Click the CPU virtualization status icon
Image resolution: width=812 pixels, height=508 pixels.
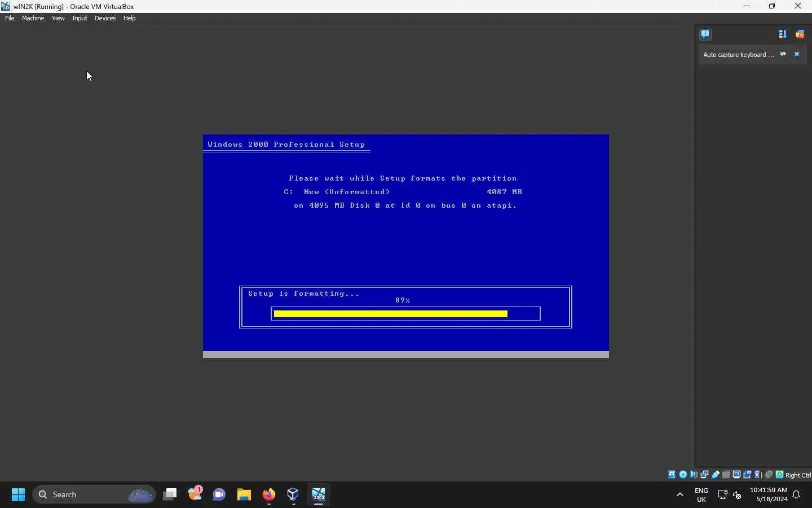pos(758,475)
